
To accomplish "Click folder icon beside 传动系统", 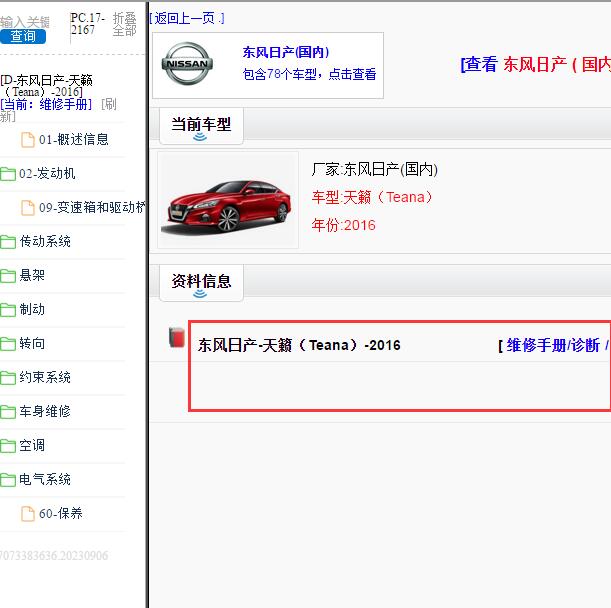I will [8, 242].
